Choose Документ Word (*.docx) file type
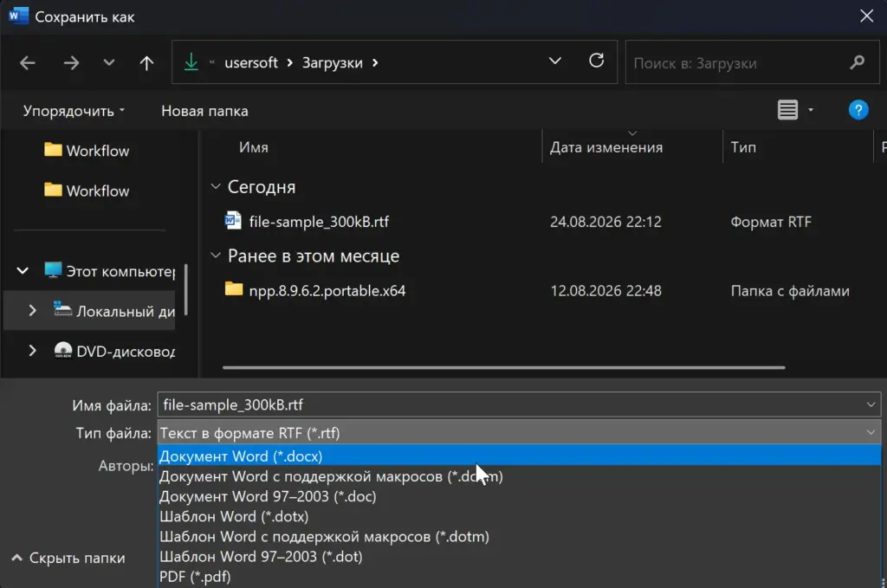 tap(519, 456)
